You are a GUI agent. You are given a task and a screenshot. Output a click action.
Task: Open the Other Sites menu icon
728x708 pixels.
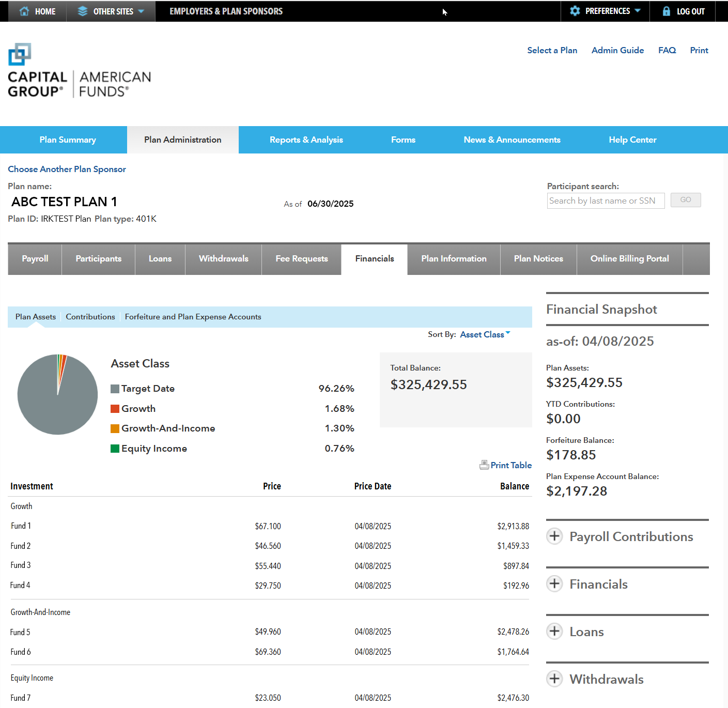pos(83,11)
